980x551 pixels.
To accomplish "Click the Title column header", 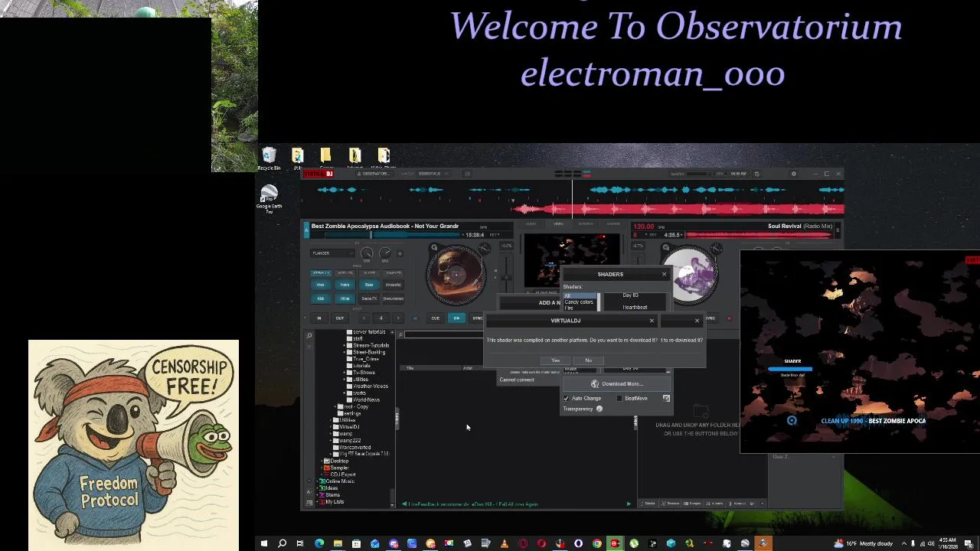I will [410, 368].
